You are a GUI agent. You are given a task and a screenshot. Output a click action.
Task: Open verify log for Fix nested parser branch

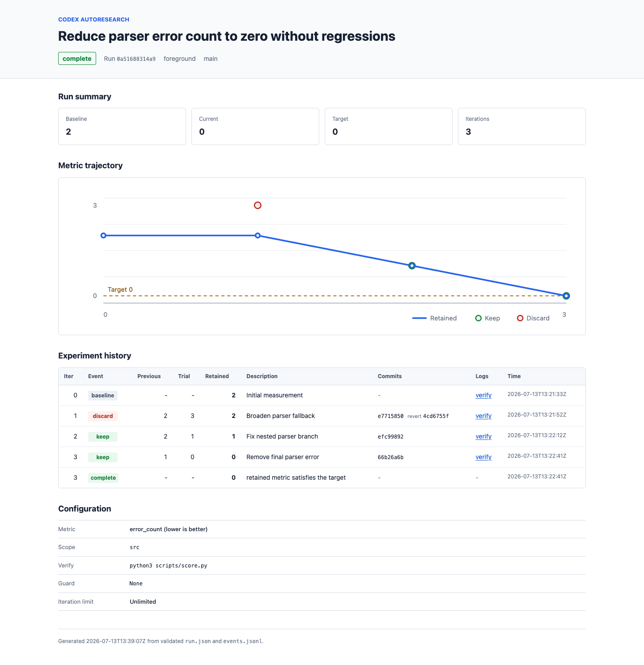(x=483, y=436)
